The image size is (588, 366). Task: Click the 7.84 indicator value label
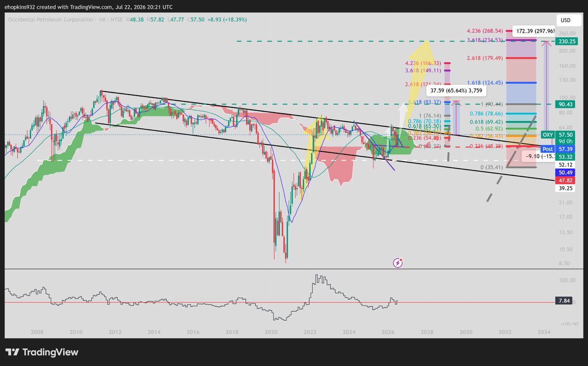(565, 300)
